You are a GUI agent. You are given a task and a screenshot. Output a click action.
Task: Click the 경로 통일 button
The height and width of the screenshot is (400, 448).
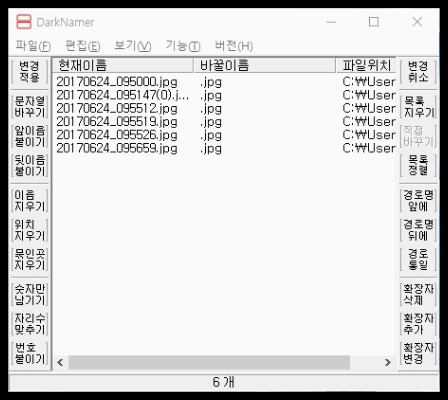click(x=418, y=259)
